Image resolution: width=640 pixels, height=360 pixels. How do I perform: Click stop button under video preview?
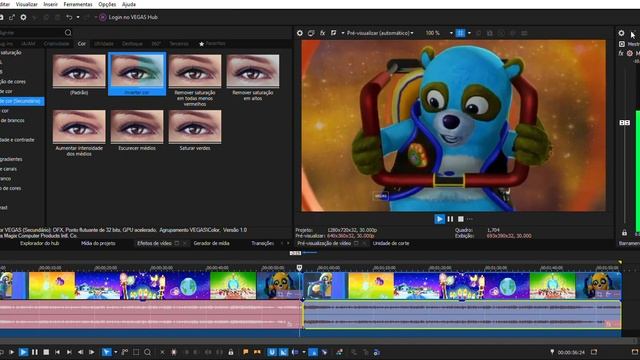click(x=460, y=219)
